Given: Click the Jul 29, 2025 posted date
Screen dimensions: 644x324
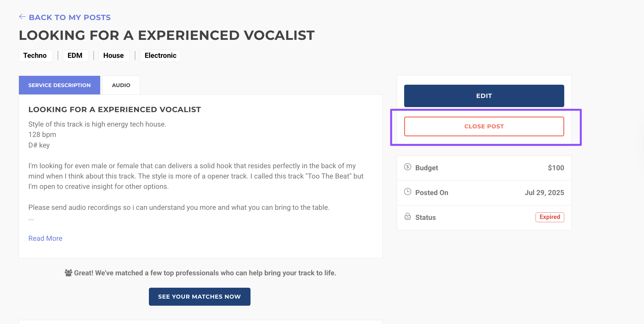Looking at the screenshot, I should coord(544,193).
